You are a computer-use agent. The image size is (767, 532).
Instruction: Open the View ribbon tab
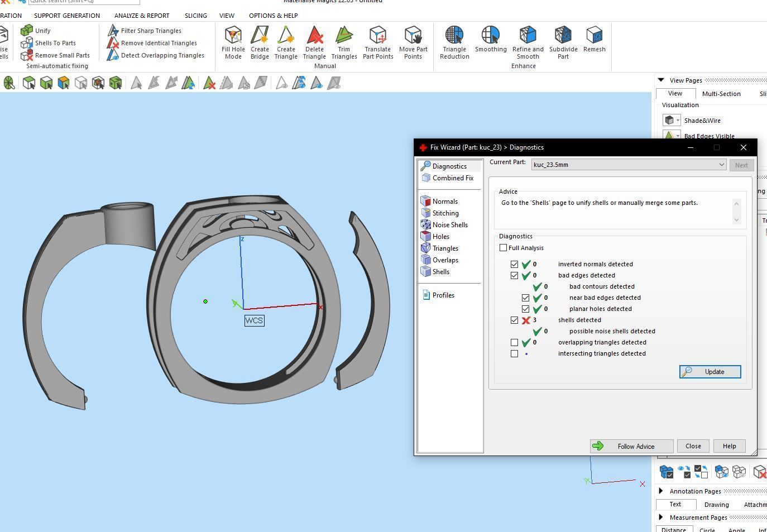[227, 16]
